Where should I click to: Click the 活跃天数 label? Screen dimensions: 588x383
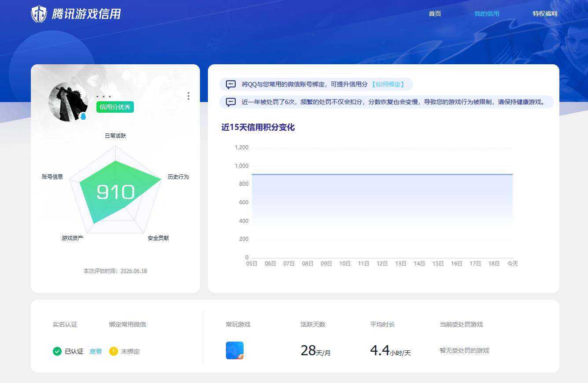[313, 324]
